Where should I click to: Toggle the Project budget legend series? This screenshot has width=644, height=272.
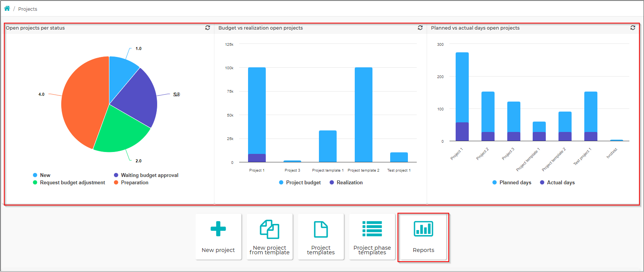[x=300, y=182]
